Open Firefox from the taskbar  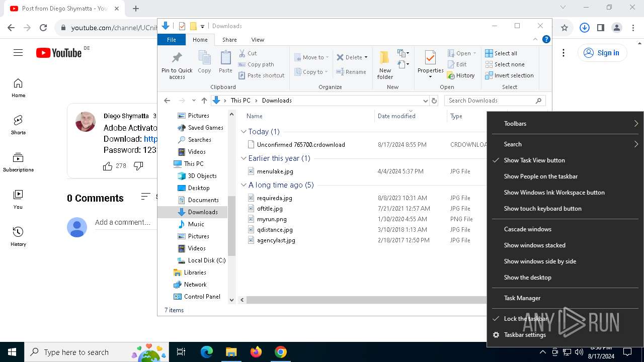tap(256, 352)
